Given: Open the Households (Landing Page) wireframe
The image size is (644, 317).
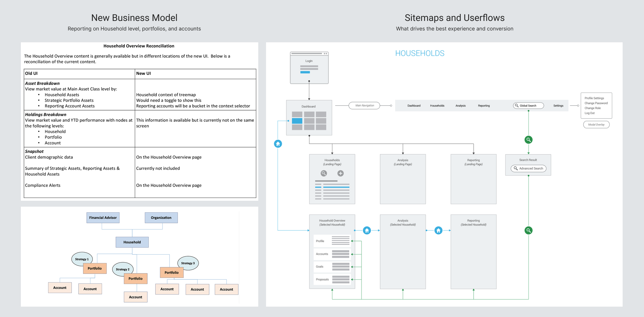Looking at the screenshot, I should [x=332, y=179].
